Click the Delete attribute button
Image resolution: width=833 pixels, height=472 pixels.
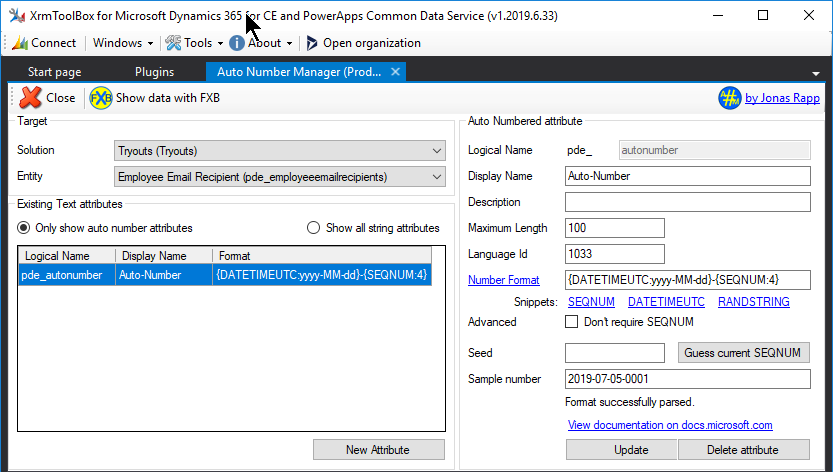pos(744,450)
